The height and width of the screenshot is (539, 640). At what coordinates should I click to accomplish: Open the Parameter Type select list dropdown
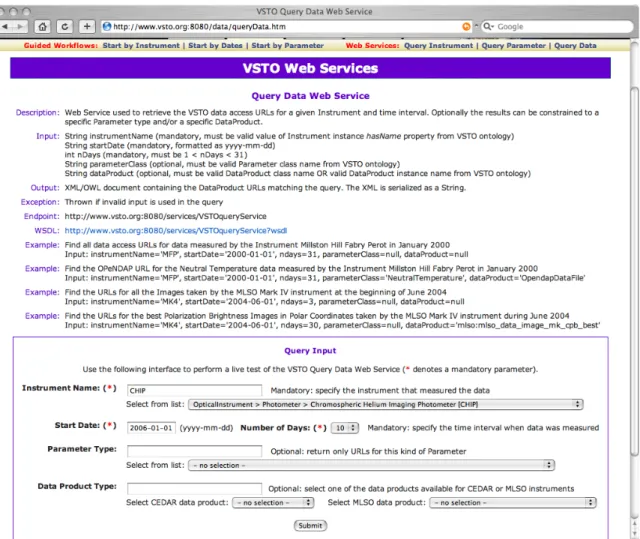point(371,465)
